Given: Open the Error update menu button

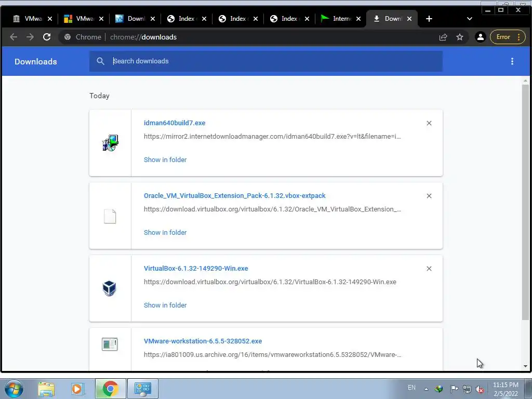Looking at the screenshot, I should (x=507, y=37).
